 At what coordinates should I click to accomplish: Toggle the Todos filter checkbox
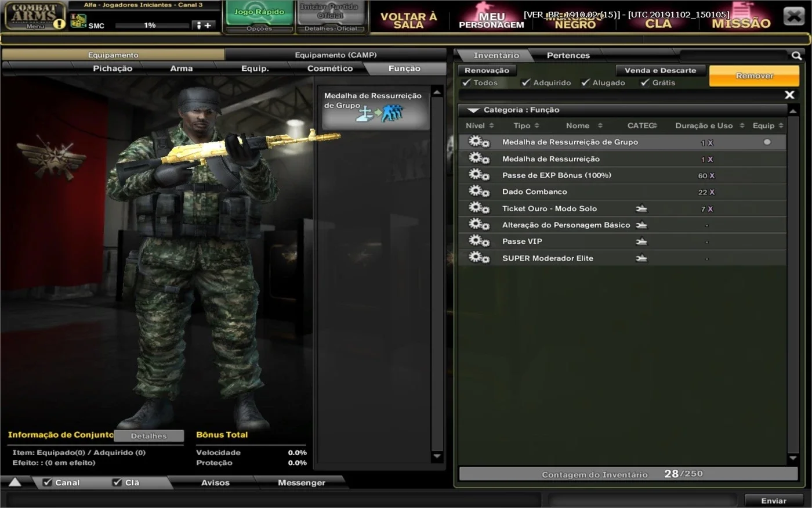point(467,82)
